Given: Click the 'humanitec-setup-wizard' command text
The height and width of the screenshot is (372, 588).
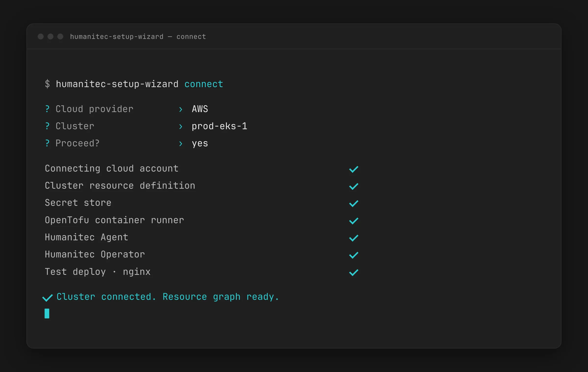Looking at the screenshot, I should coord(117,84).
